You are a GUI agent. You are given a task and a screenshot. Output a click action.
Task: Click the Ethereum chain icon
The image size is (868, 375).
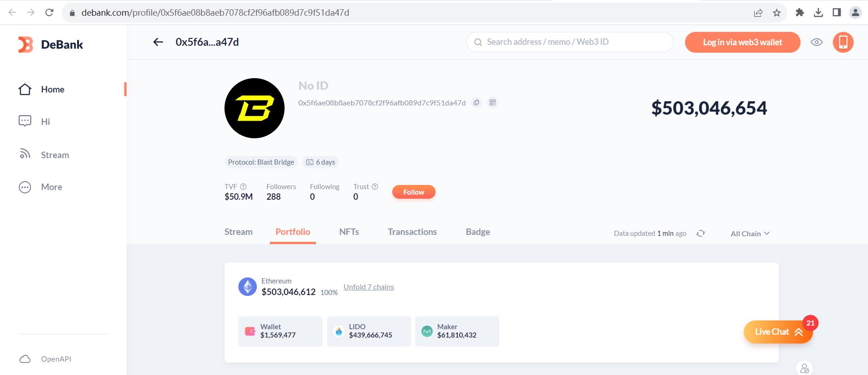pyautogui.click(x=248, y=287)
